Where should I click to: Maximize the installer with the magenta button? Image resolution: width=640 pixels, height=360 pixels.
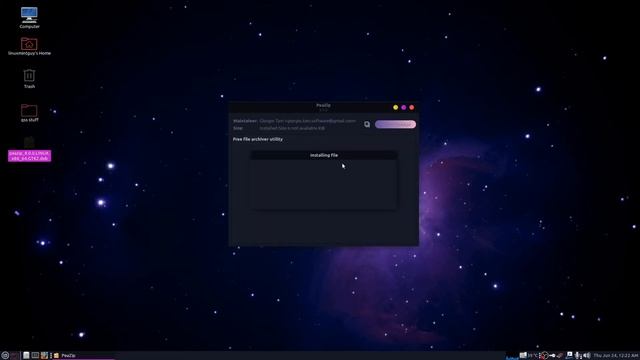(x=404, y=107)
